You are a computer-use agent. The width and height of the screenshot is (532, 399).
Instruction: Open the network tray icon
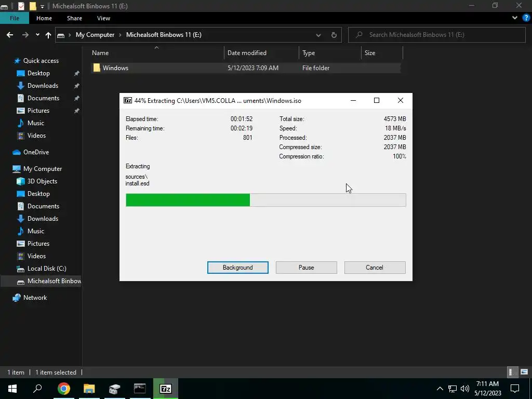click(453, 389)
